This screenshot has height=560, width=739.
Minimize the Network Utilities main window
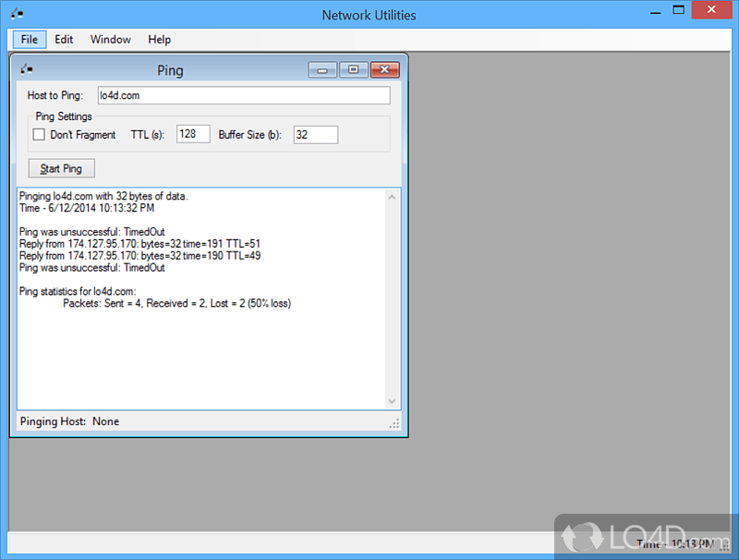pyautogui.click(x=655, y=11)
